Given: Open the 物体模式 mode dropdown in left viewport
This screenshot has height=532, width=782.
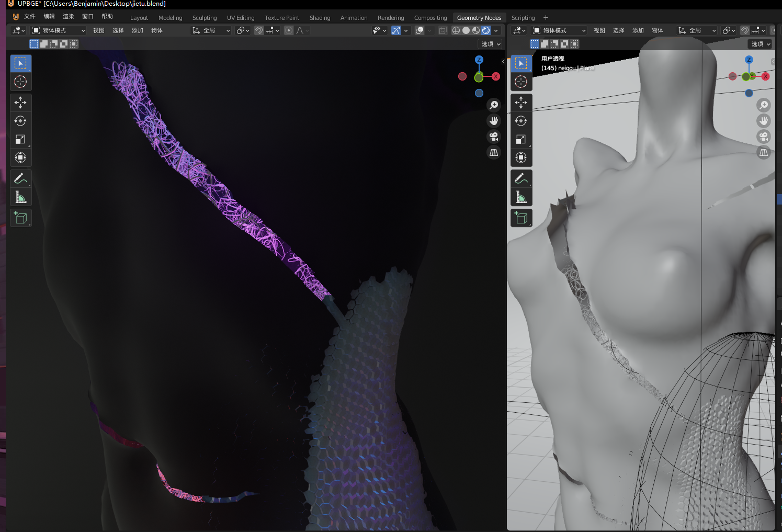Looking at the screenshot, I should pos(59,30).
